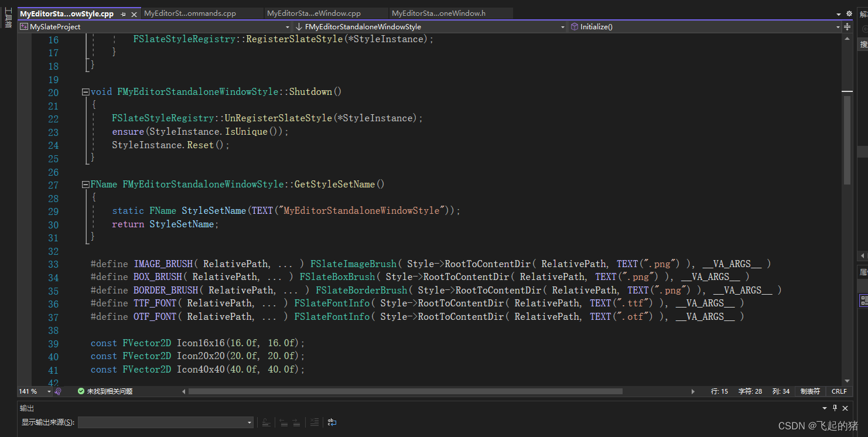The height and width of the screenshot is (437, 868).
Task: Click the IMAGE_BRUSH macro name
Action: [163, 264]
